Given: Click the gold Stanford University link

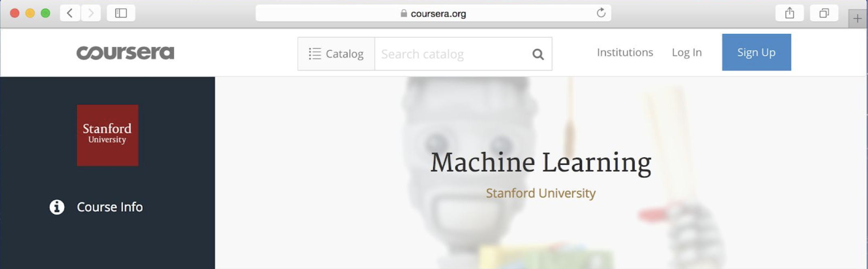Looking at the screenshot, I should (x=541, y=193).
